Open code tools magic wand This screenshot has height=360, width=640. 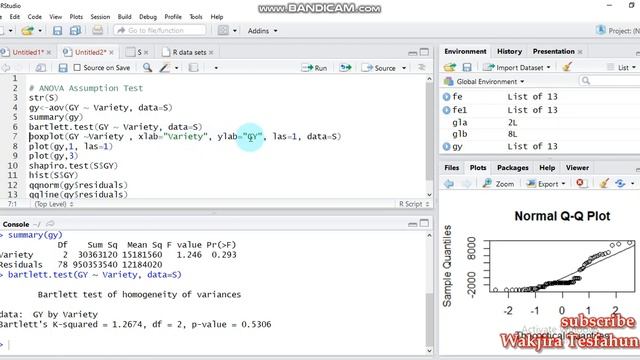(x=164, y=68)
